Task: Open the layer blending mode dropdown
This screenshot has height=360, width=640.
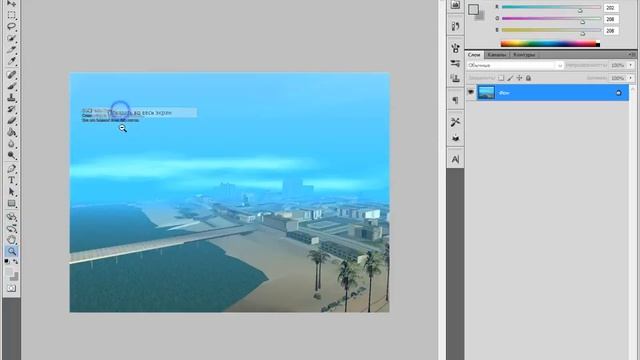Action: 516,65
